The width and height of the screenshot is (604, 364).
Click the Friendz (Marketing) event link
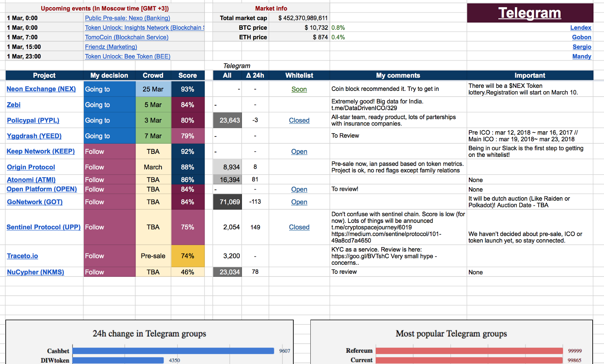(x=111, y=47)
